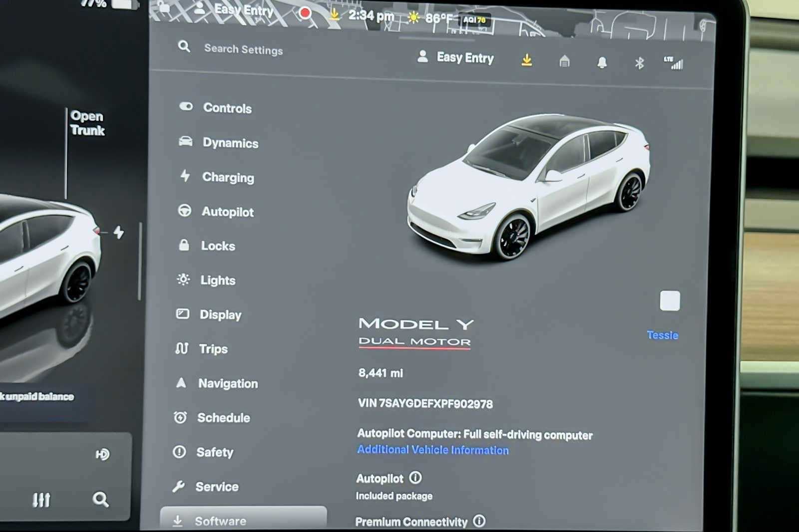Screen dimensions: 799x532
Task: Tap the media search magnifier icon
Action: [x=100, y=499]
